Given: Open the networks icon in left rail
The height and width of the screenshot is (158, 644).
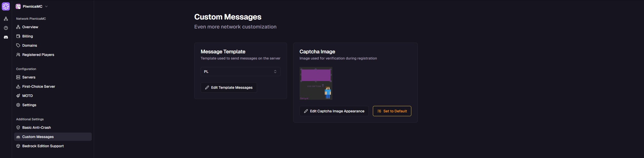Looking at the screenshot, I should [x=6, y=19].
